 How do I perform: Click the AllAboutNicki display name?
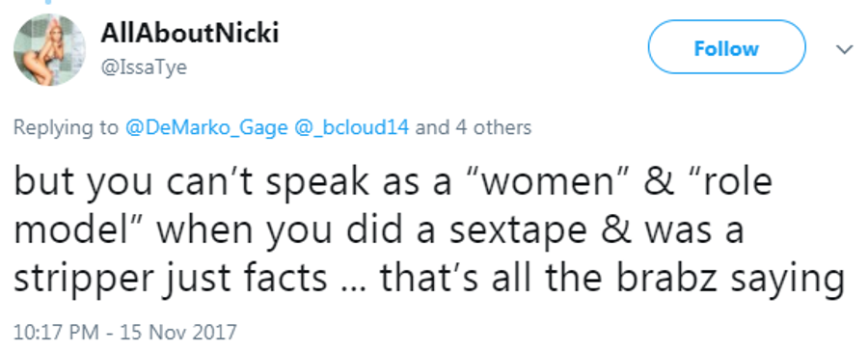[190, 35]
